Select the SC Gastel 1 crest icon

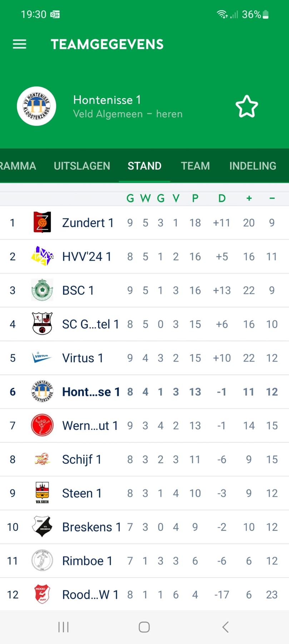pyautogui.click(x=42, y=323)
